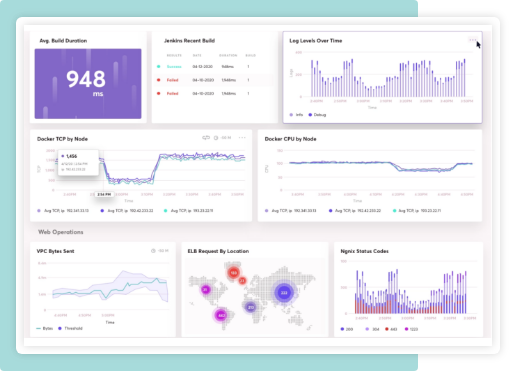Click the Build column header in Jenkins table

pyautogui.click(x=250, y=55)
